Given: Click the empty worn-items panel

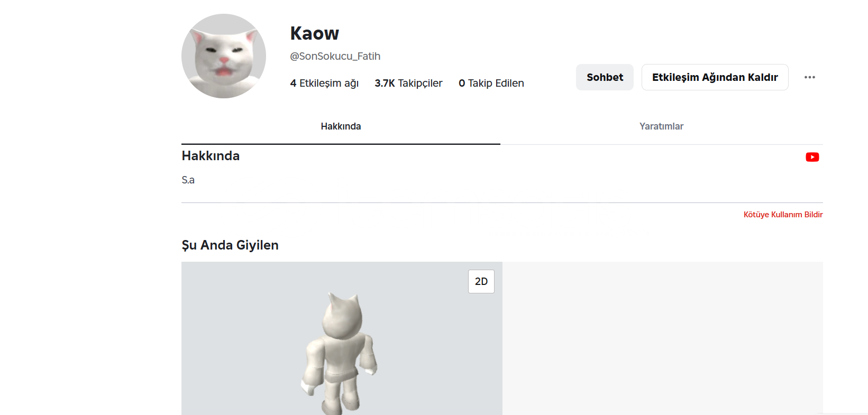Looking at the screenshot, I should click(x=662, y=338).
